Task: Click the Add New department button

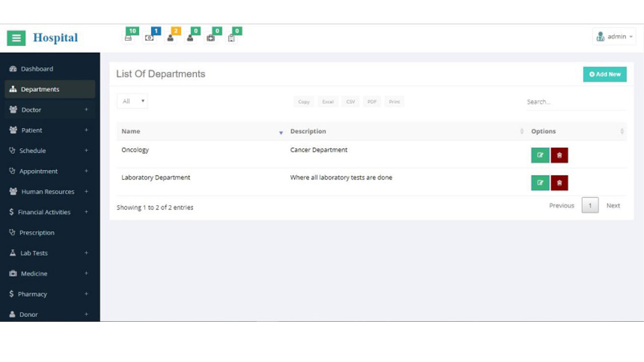Action: pos(605,74)
